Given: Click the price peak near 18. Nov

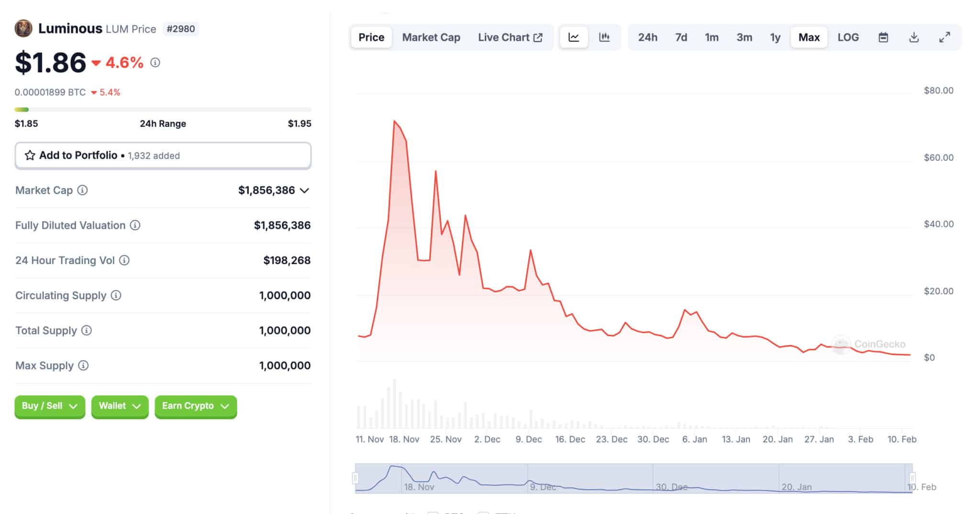Looking at the screenshot, I should click(394, 121).
